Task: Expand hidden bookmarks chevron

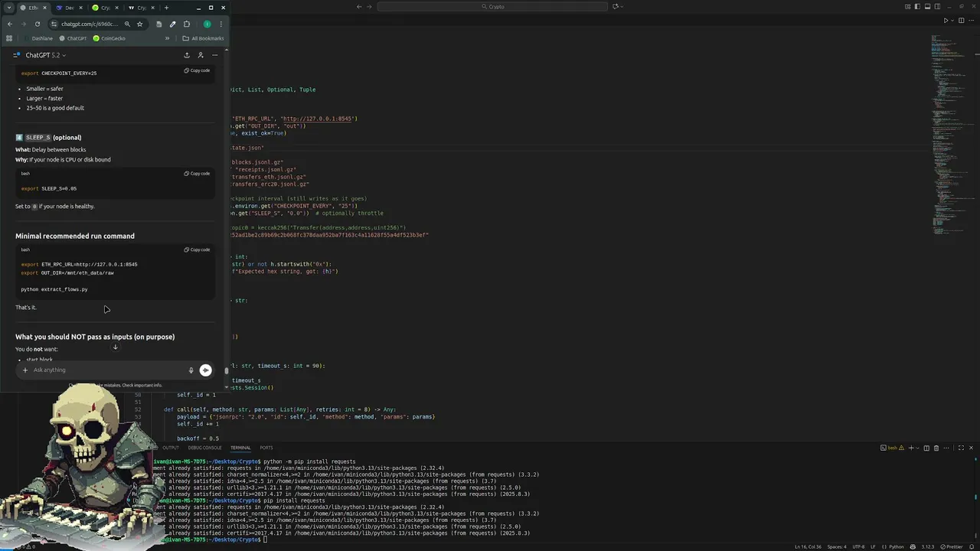Action: click(167, 38)
